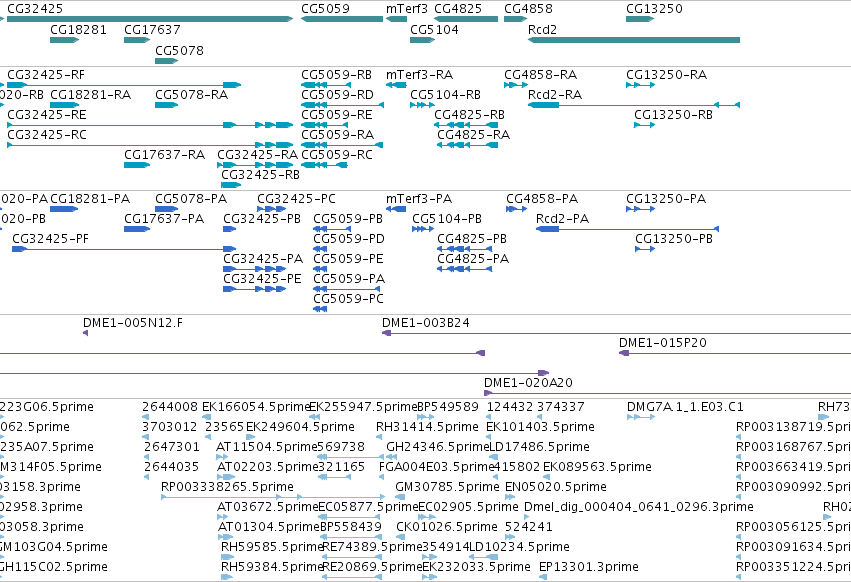Click transcript CG5059-RC
851x582 pixels.
[x=325, y=165]
